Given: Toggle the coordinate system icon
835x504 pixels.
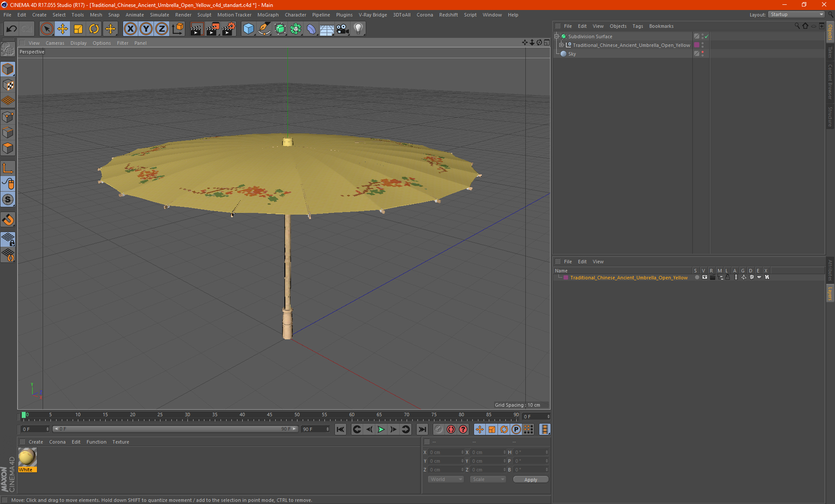Looking at the screenshot, I should click(178, 29).
